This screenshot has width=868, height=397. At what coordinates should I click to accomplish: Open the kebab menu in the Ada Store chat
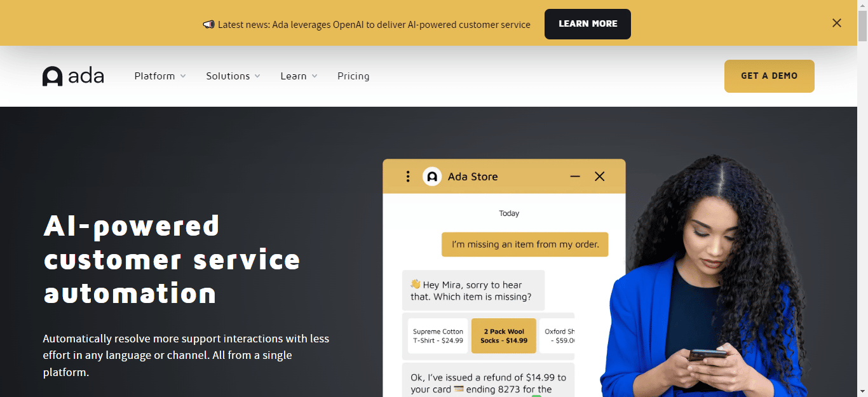[x=408, y=176]
